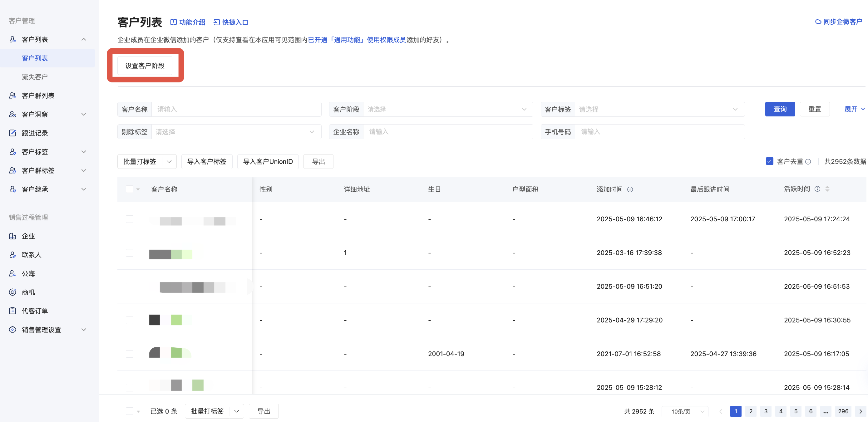This screenshot has height=422, width=868.
Task: Click the 客户名称 input field
Action: [237, 110]
